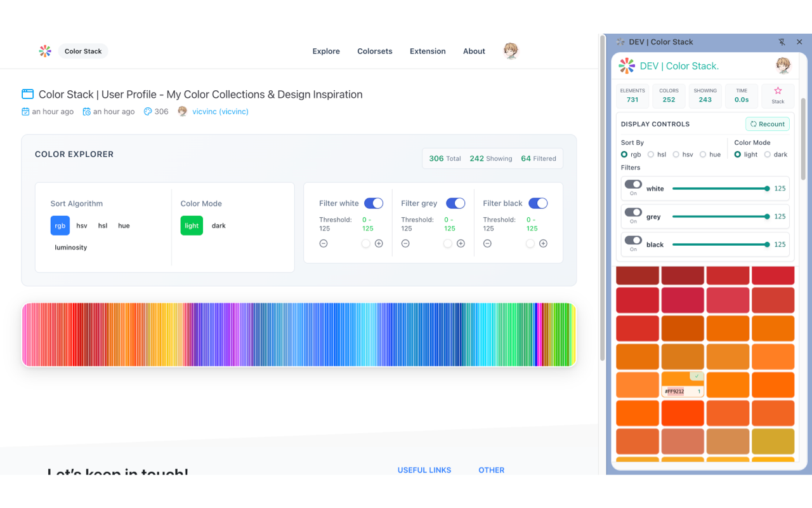The width and height of the screenshot is (812, 508).
Task: Switch Color Mode to dark in Color Explorer
Action: [x=219, y=225]
